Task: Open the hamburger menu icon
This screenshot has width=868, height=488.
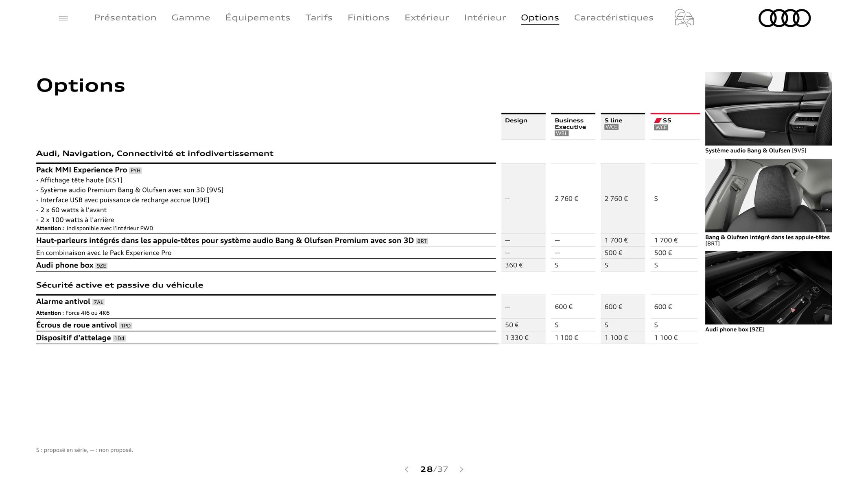Action: click(x=63, y=18)
